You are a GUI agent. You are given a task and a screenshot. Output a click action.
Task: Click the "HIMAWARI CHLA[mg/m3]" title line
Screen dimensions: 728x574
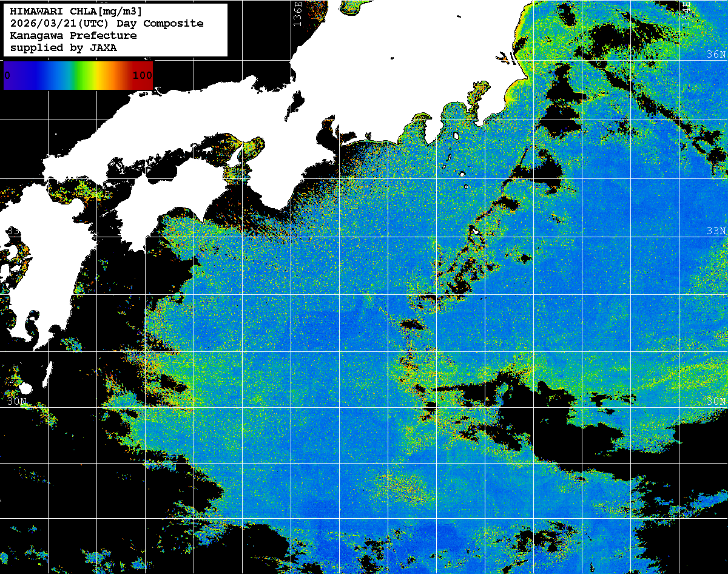(76, 12)
